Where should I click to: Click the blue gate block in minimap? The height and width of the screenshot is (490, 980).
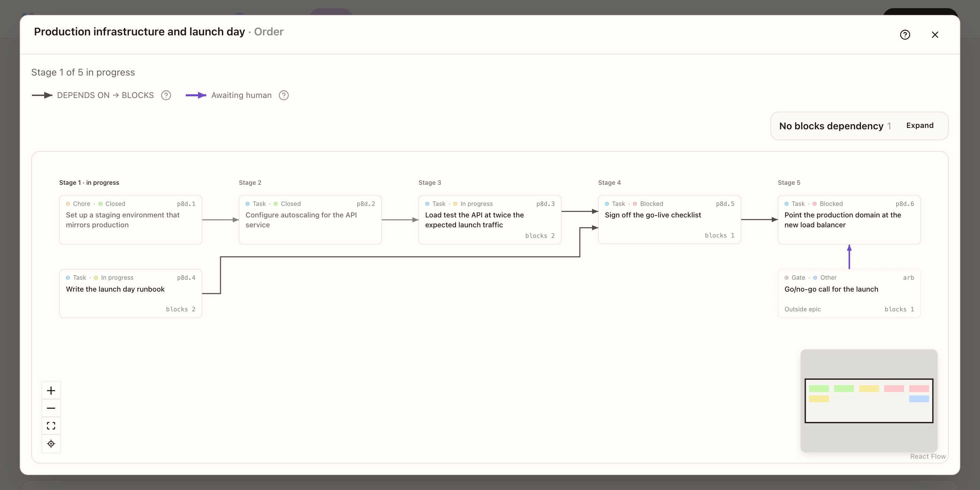tap(919, 399)
